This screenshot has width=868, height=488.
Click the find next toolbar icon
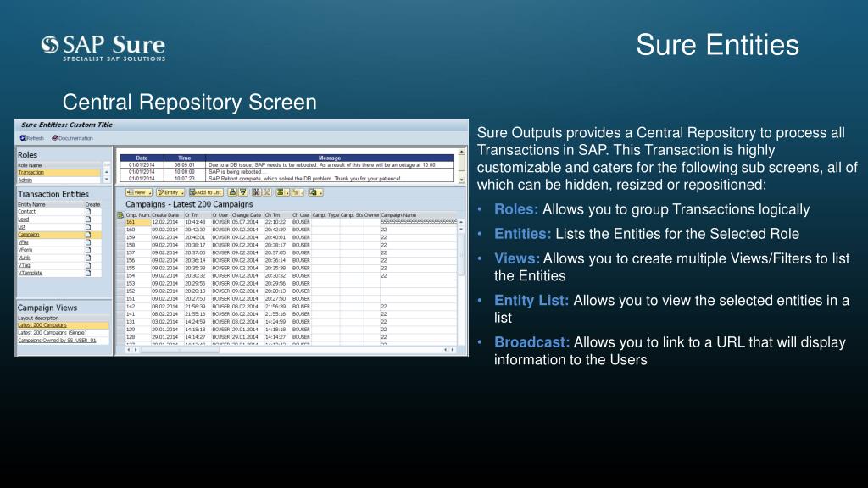(267, 192)
